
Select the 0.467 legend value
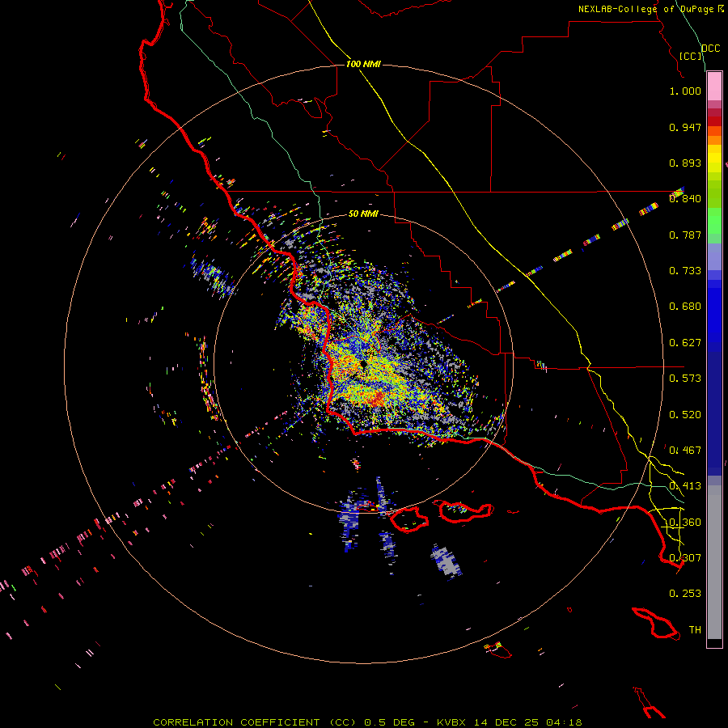pyautogui.click(x=685, y=451)
